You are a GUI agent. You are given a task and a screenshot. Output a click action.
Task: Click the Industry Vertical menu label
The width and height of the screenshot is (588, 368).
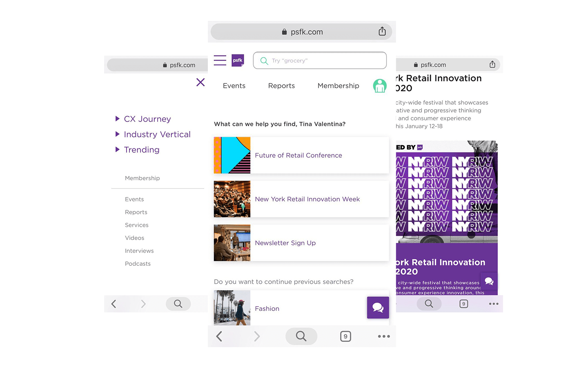[157, 135]
